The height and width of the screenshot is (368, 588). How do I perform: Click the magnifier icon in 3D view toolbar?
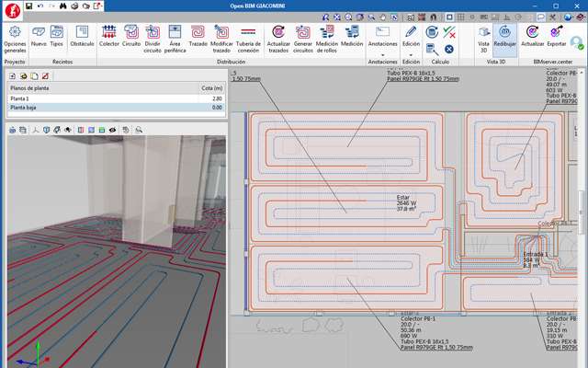point(139,130)
